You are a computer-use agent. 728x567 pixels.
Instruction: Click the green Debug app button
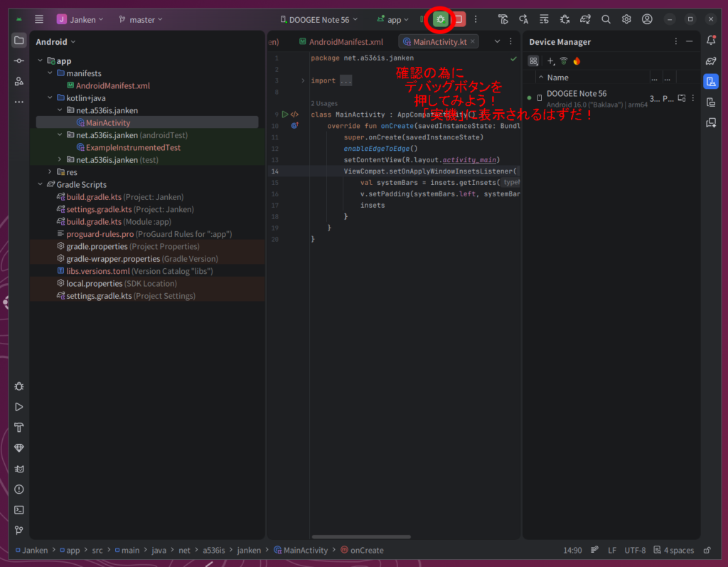click(441, 19)
